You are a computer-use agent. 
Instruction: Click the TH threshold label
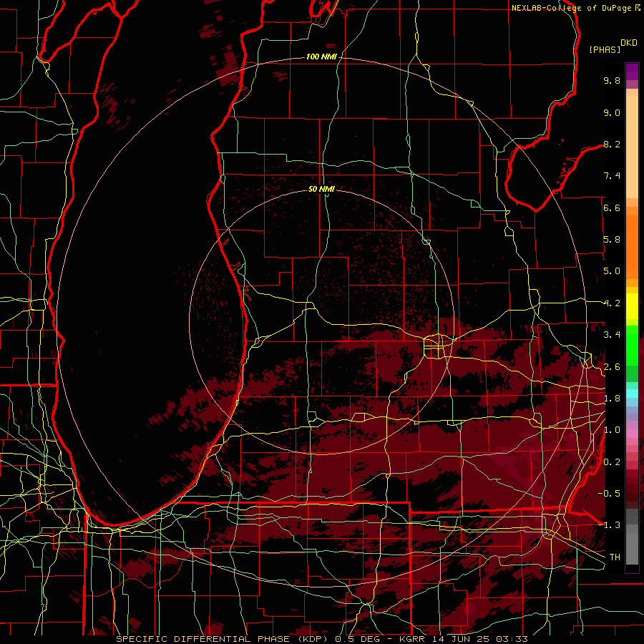click(x=615, y=557)
